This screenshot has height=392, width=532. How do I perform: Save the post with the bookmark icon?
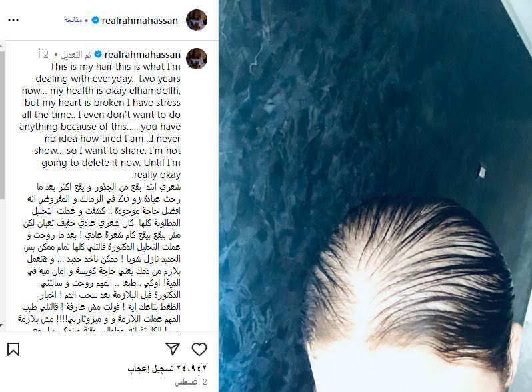(x=13, y=349)
